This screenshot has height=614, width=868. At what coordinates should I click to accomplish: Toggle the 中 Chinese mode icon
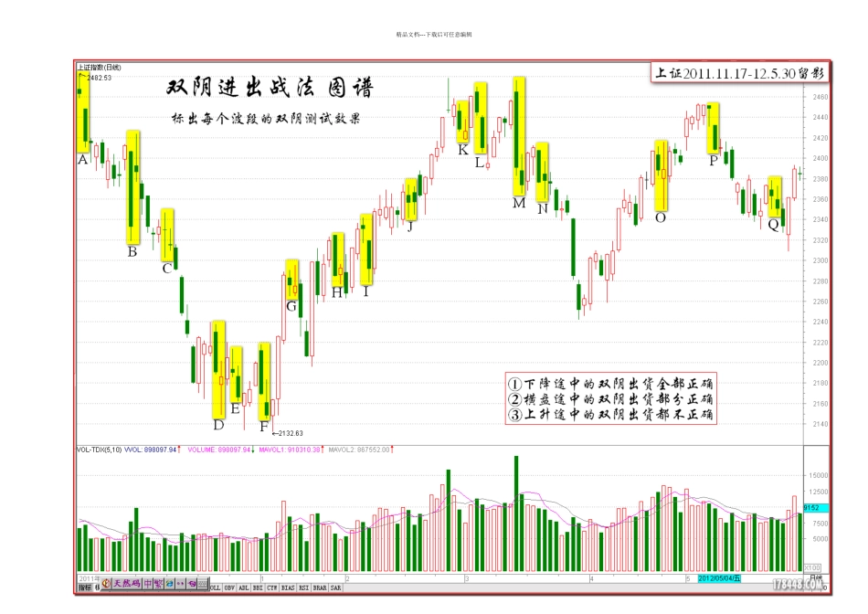coord(148,584)
